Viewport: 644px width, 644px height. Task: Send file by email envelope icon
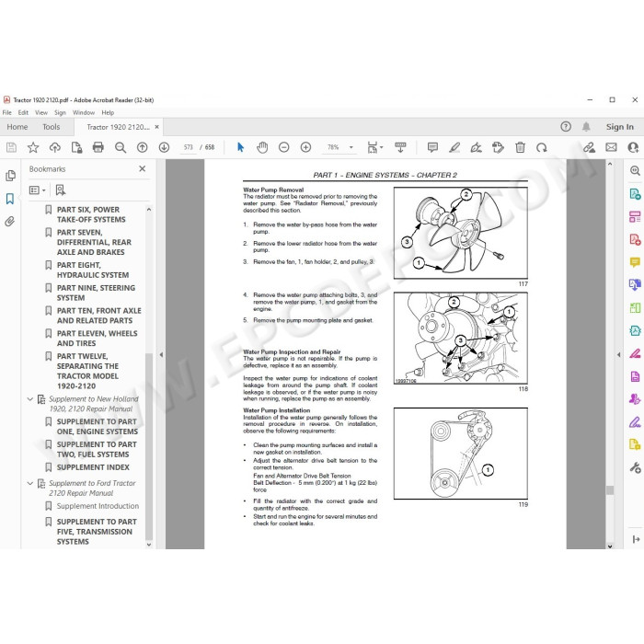(x=611, y=147)
